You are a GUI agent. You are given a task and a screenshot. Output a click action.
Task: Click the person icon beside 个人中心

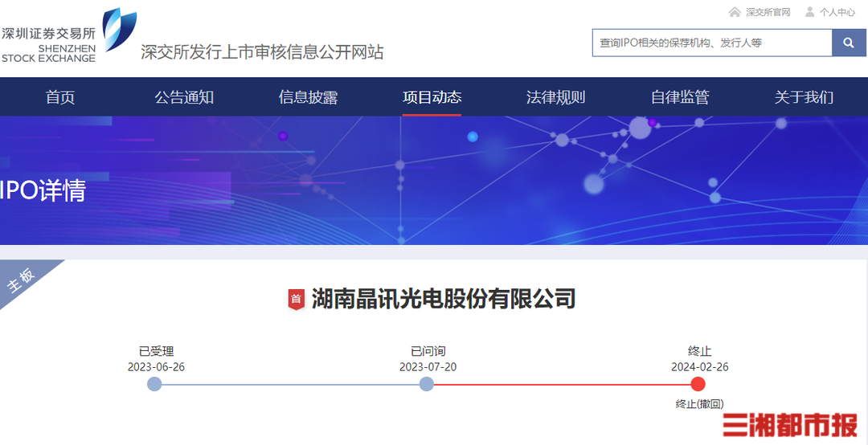(x=809, y=12)
